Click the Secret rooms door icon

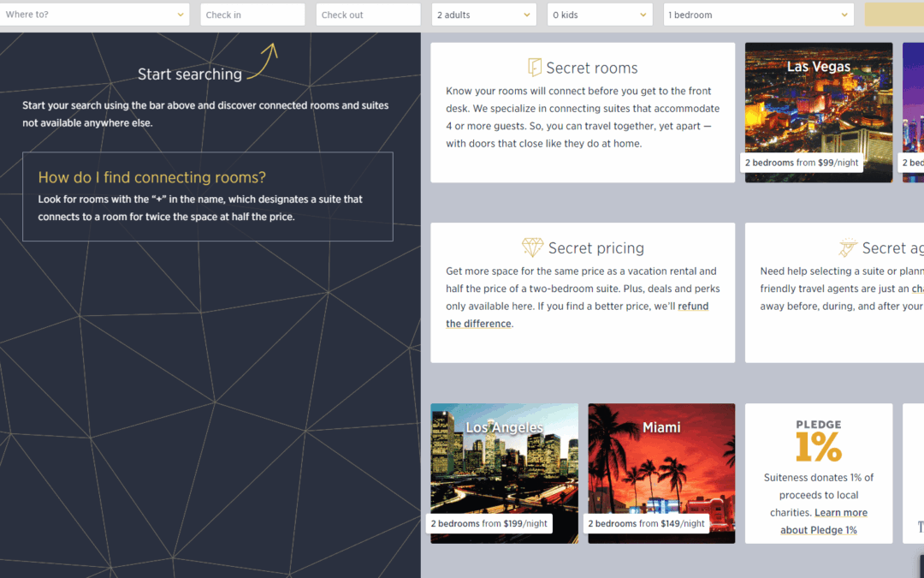point(535,68)
